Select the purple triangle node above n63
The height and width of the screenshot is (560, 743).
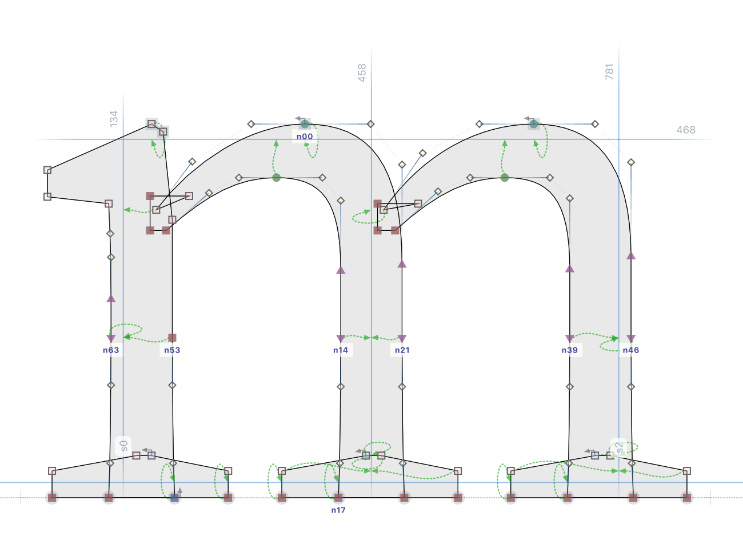(111, 338)
